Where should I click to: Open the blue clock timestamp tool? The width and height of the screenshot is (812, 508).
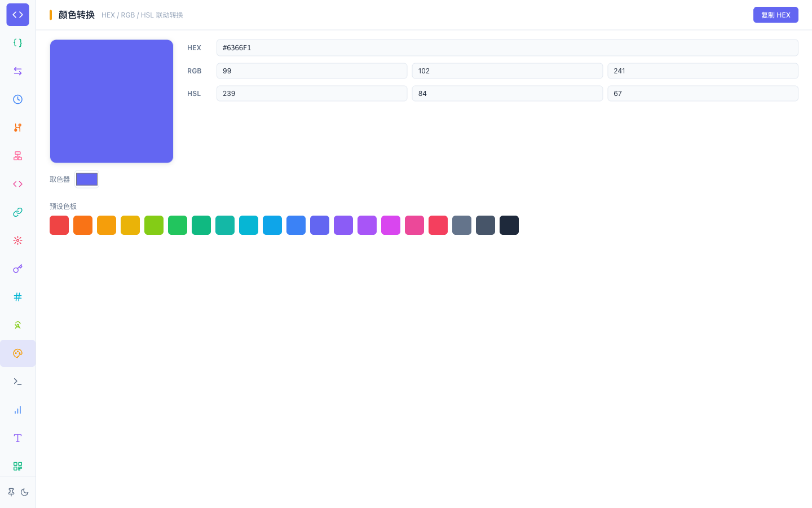[17, 99]
